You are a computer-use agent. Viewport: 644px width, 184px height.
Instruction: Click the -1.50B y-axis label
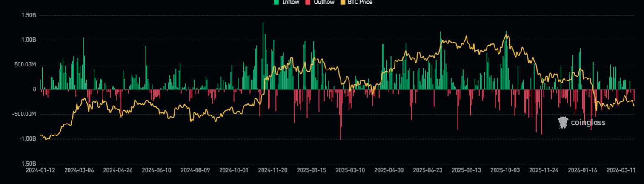pyautogui.click(x=28, y=164)
